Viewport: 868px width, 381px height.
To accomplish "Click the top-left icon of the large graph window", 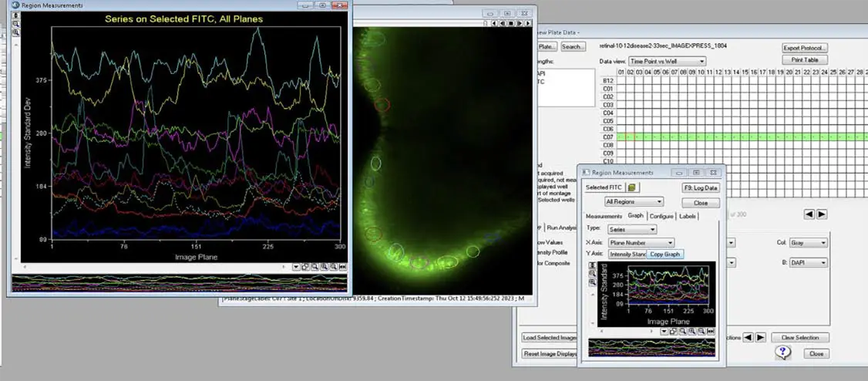I will point(16,15).
